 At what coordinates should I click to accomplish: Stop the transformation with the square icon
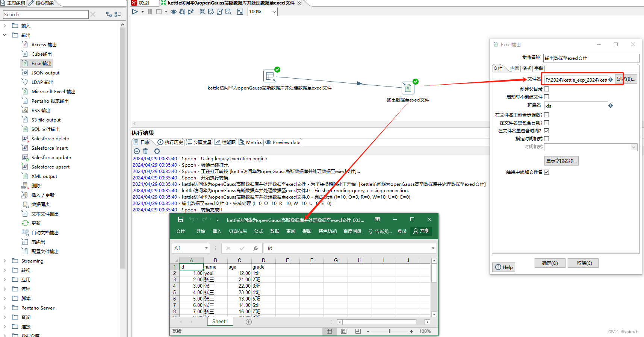coord(159,12)
